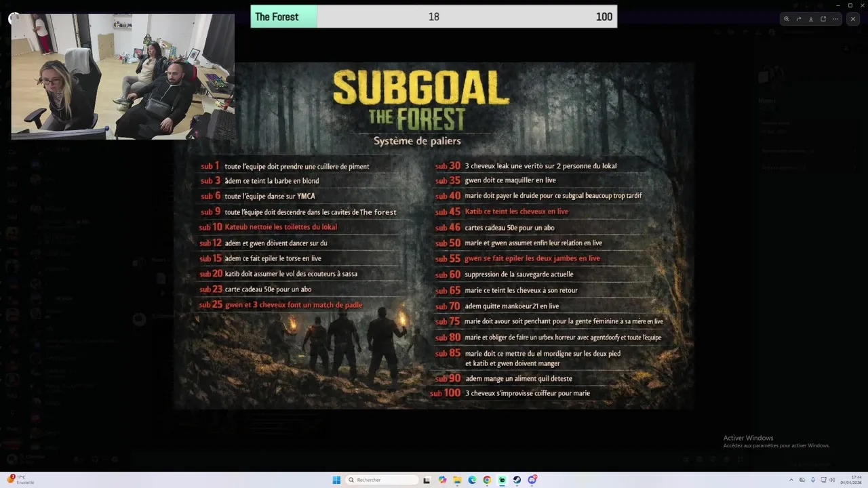Click 'sub 6 toute l'équipe danse sur YMCA'
Screen dimensions: 868x488
point(258,196)
